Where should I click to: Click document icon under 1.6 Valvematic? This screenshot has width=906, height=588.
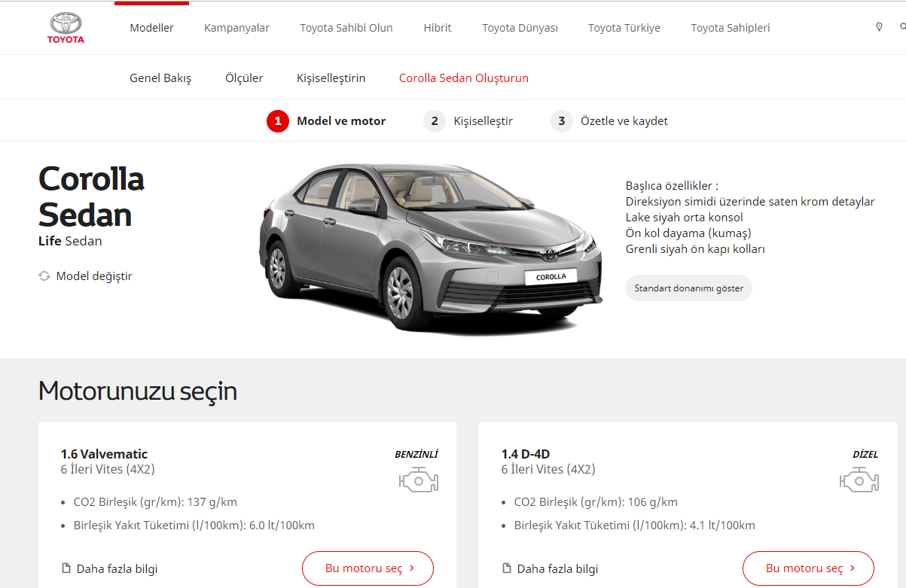tap(66, 568)
